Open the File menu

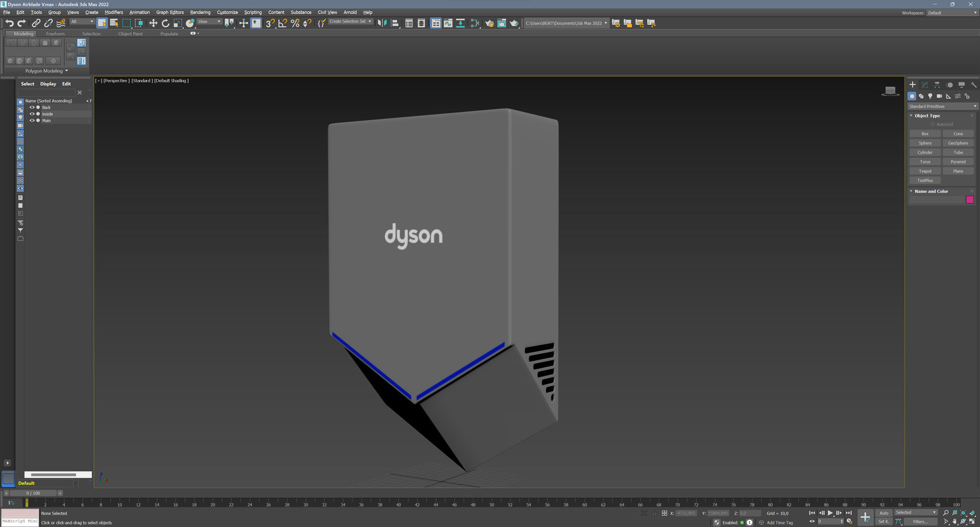pos(7,12)
